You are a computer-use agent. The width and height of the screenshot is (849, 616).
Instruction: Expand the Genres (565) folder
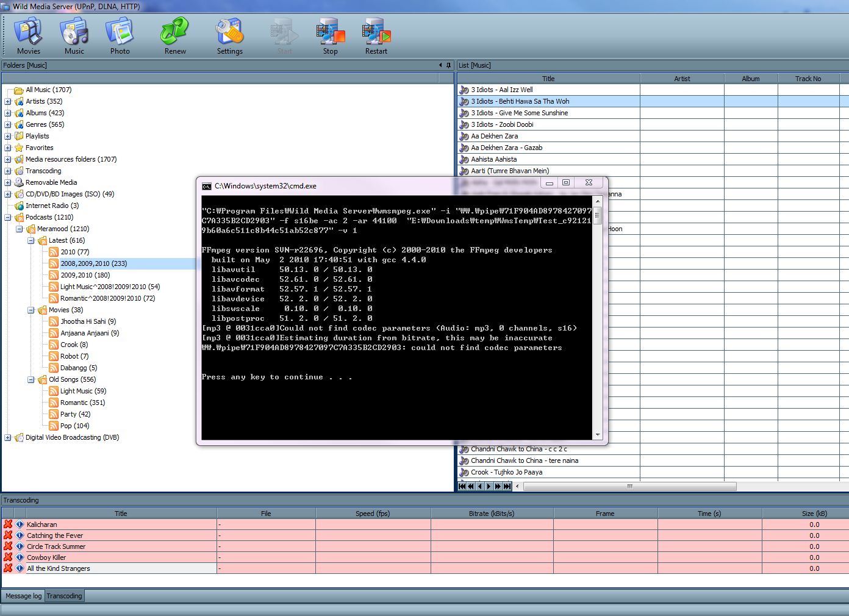(x=8, y=124)
